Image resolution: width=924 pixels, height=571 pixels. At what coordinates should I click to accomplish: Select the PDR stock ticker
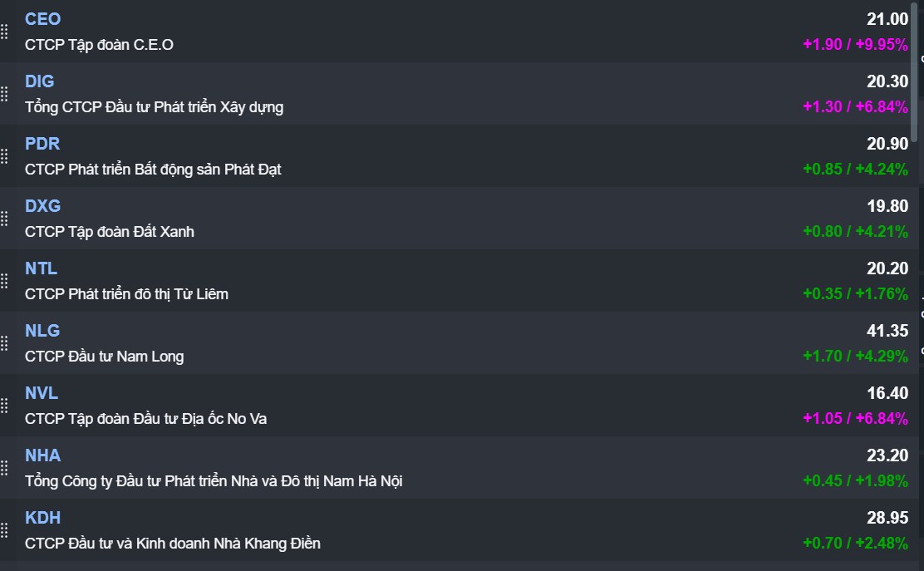[x=42, y=144]
